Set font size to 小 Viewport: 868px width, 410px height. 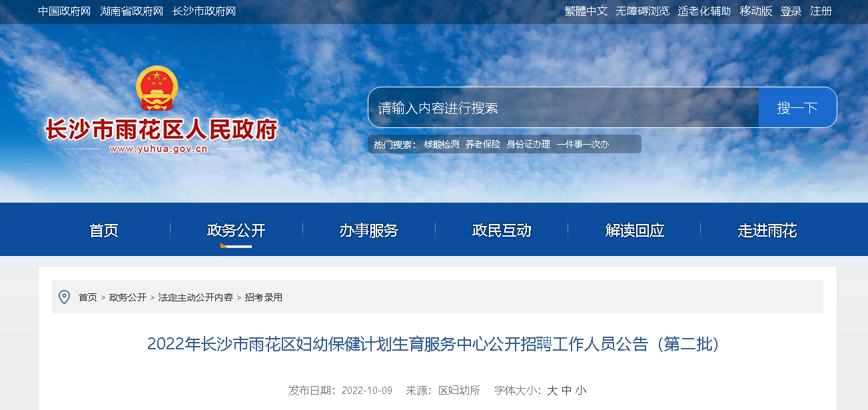582,391
